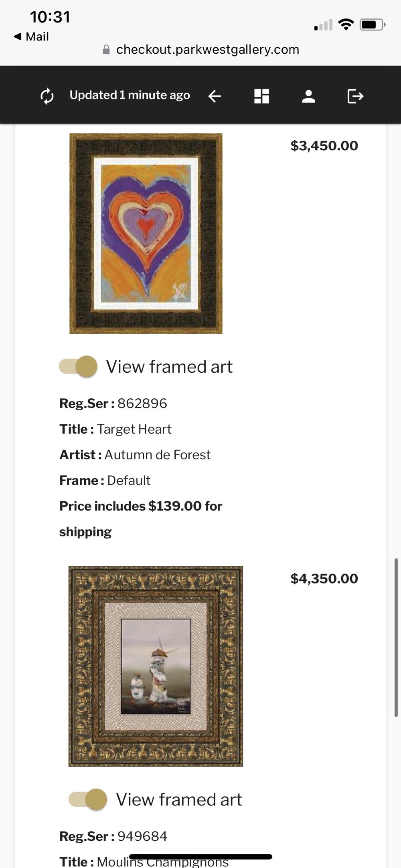Toggle framed art view for Moulins Champignons
The width and height of the screenshot is (401, 868).
(x=88, y=799)
